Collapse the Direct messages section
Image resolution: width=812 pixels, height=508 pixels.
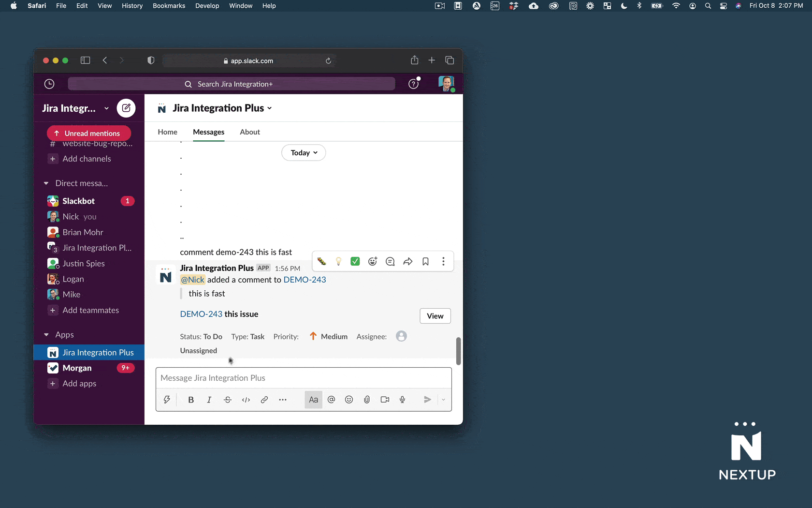[46, 183]
